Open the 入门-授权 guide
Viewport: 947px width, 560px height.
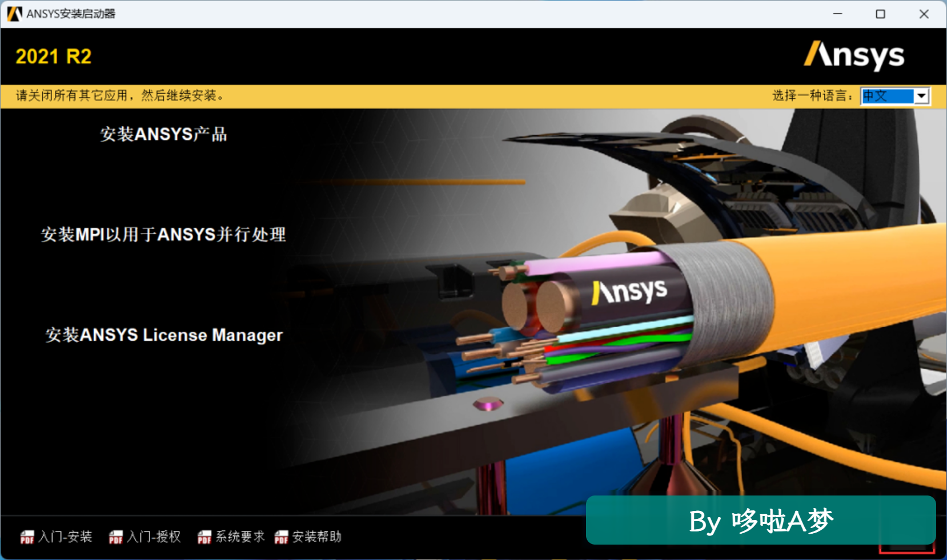(154, 537)
